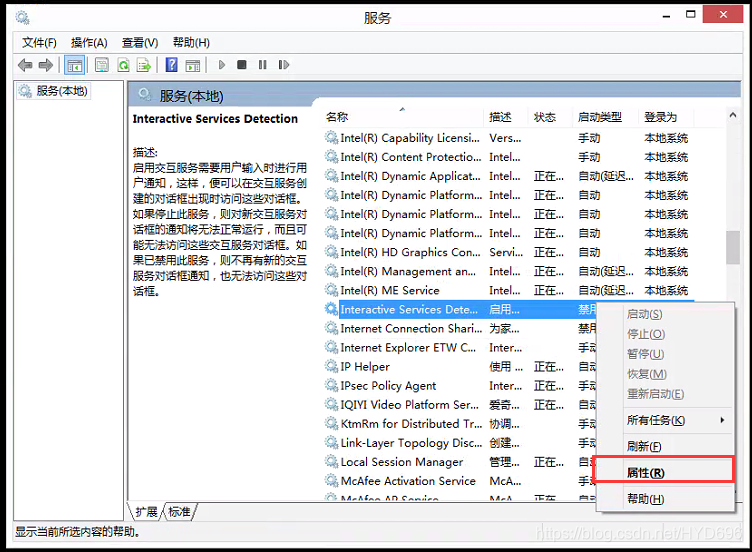Choose 停止(O) in the context menu

click(665, 334)
